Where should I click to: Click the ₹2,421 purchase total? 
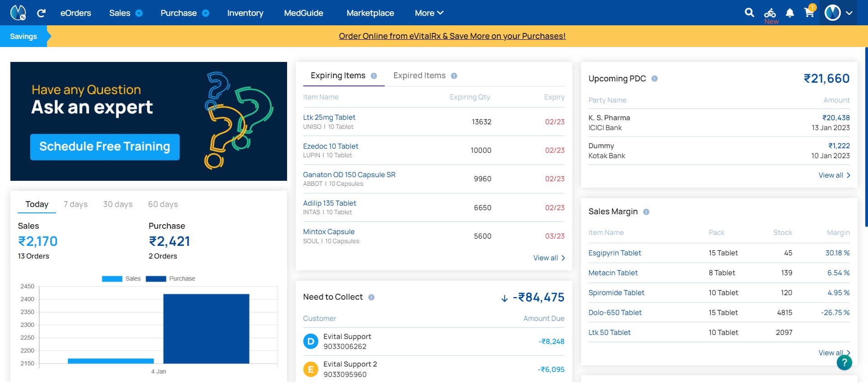pyautogui.click(x=170, y=241)
